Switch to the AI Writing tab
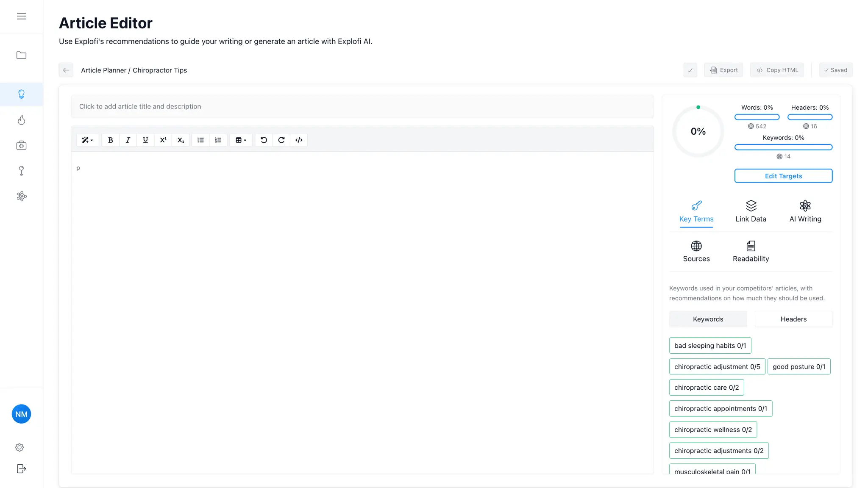The width and height of the screenshot is (868, 488). [x=805, y=212]
